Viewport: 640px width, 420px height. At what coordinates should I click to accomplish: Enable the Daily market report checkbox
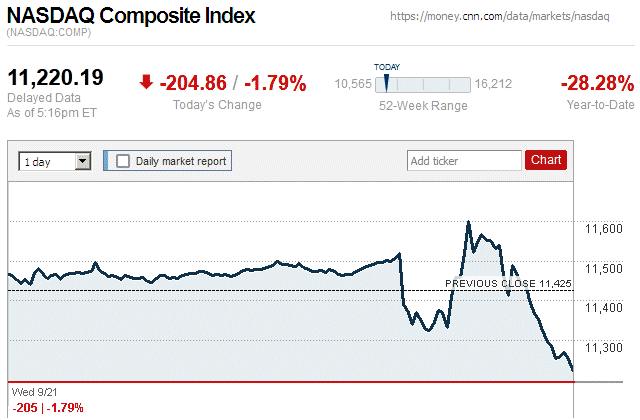(x=123, y=160)
